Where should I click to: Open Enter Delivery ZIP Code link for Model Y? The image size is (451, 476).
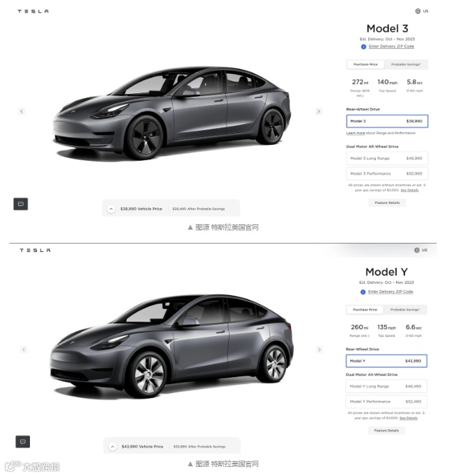[x=390, y=292]
